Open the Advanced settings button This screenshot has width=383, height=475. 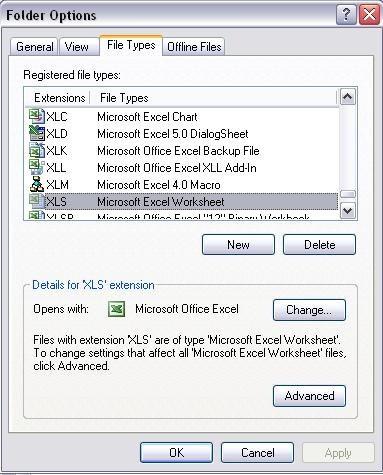tap(309, 396)
